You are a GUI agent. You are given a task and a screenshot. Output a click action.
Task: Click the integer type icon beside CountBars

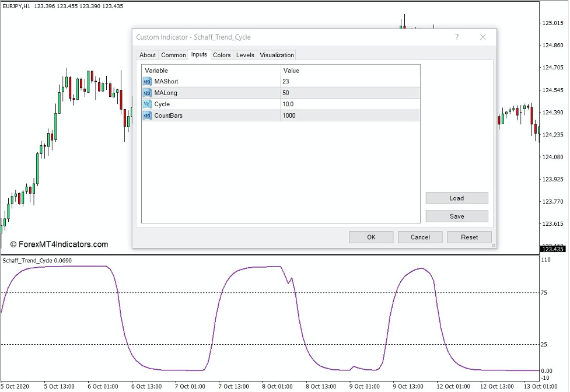147,116
